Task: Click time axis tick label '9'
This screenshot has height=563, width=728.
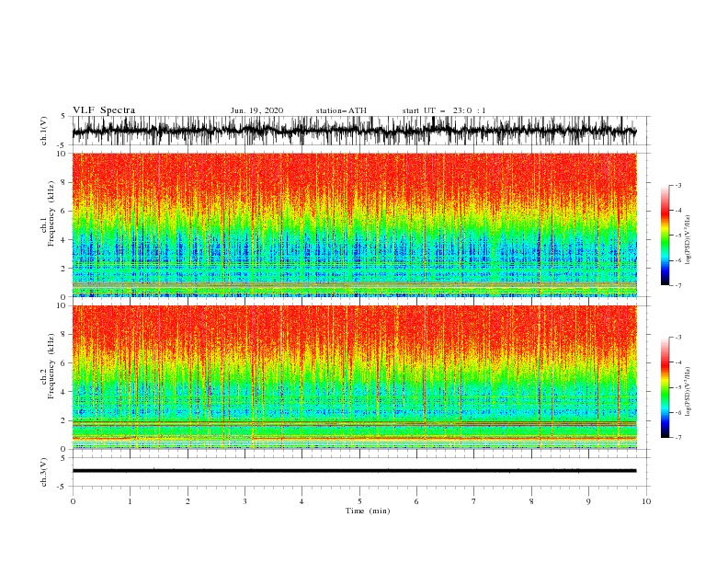Action: point(588,501)
